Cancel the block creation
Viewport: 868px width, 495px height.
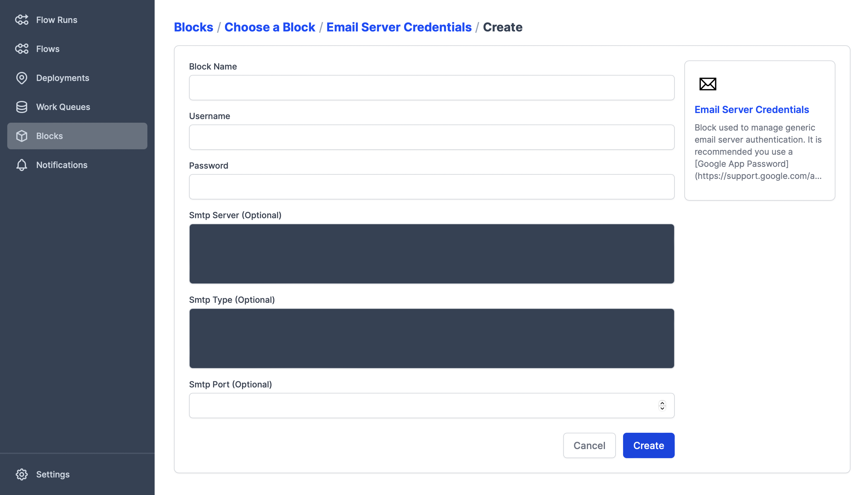point(589,445)
